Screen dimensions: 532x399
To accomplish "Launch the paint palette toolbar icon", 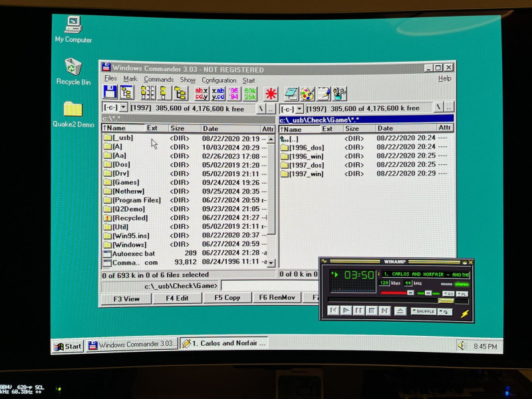I will pyautogui.click(x=307, y=94).
